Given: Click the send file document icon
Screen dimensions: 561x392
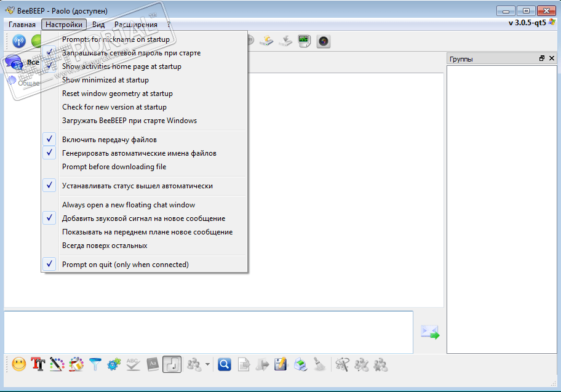Looking at the screenshot, I should [244, 364].
